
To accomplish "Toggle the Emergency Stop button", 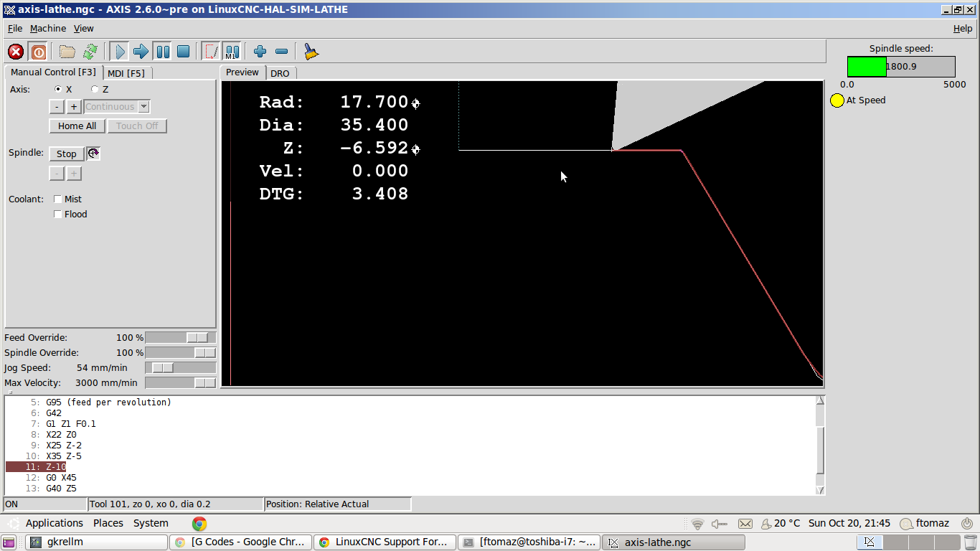I will pos(16,52).
